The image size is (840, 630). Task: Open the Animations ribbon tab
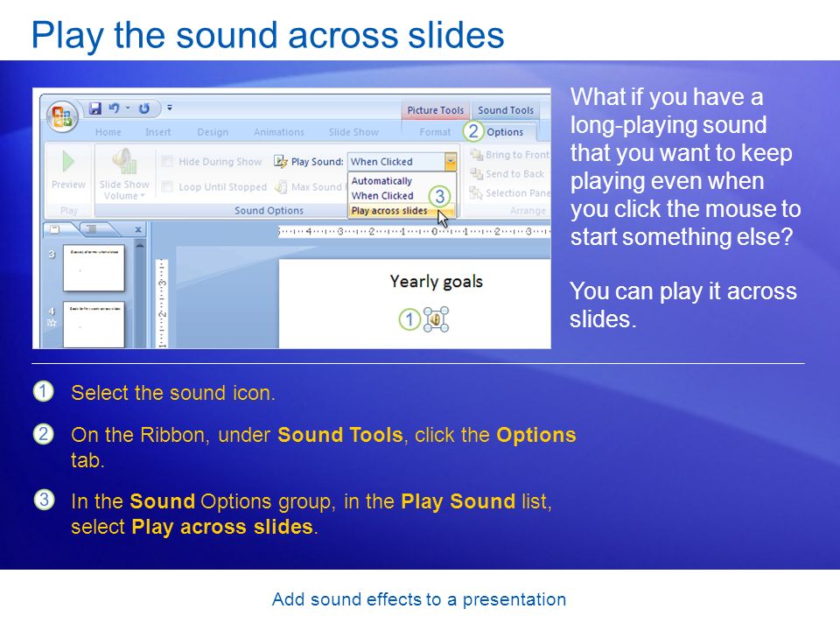click(278, 132)
